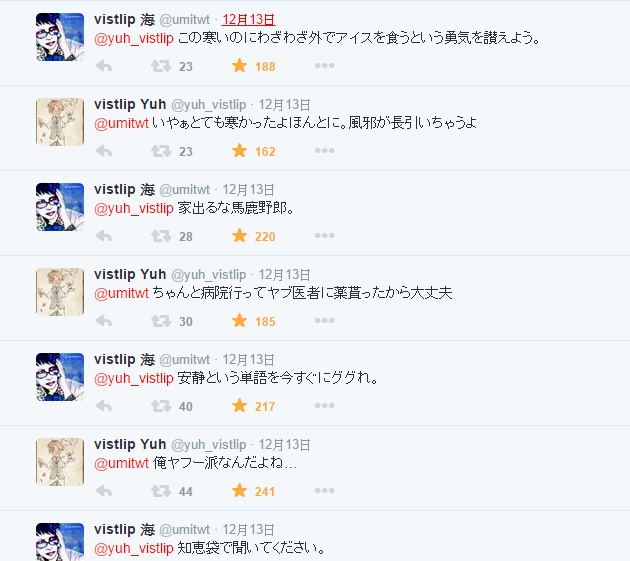Reply to the first tweet about eating ice cream
This screenshot has height=561, width=630.
click(x=104, y=66)
